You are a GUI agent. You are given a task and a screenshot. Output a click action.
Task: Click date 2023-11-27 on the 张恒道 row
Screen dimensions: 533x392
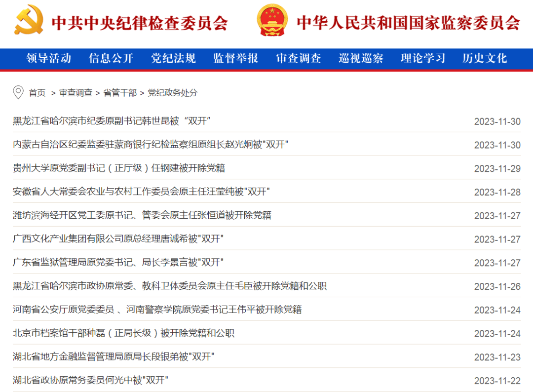[497, 216]
